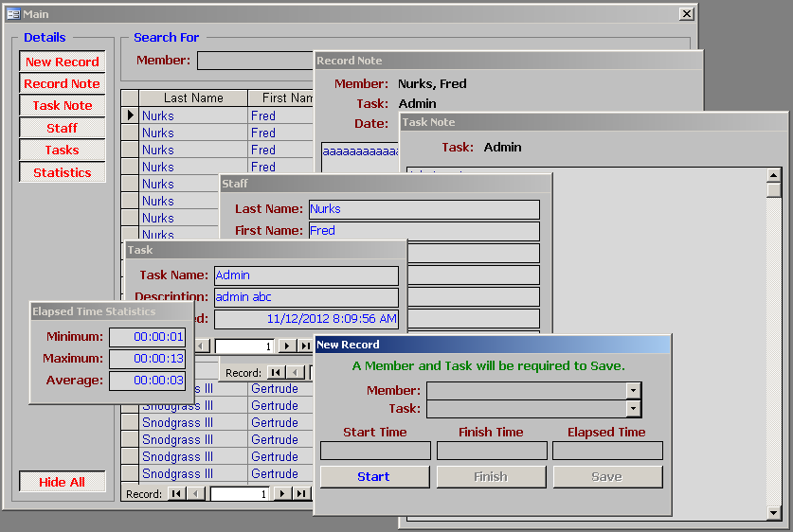Click the Maximum field showing 00:00:13
Viewport: 793px width, 532px height.
(x=147, y=359)
